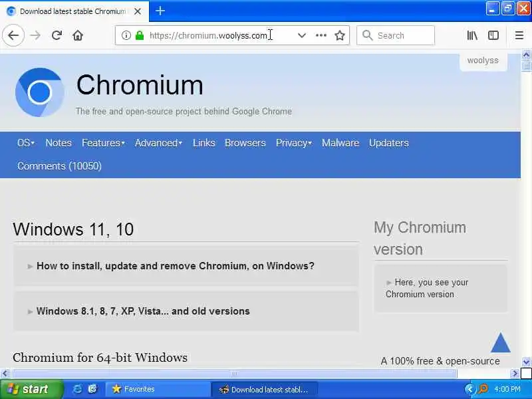Expand How to install, update and remove Chromium
Viewport: 532px width, 399px height.
[x=186, y=266]
